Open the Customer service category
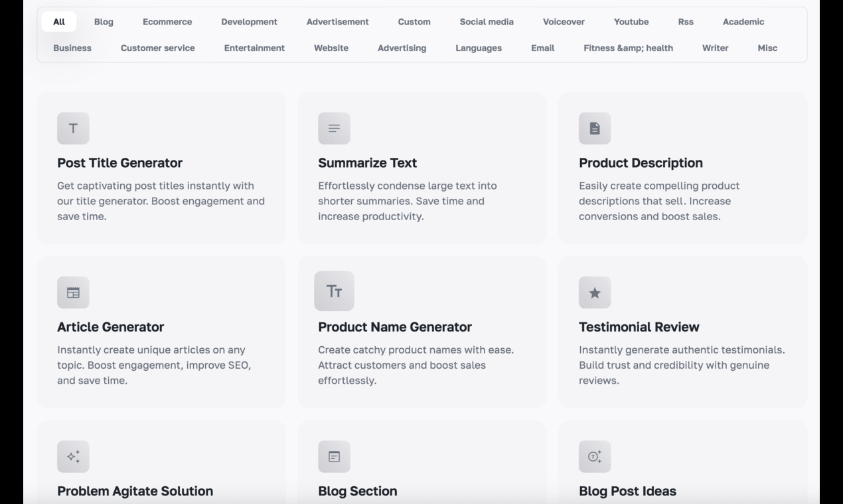This screenshot has height=504, width=843. pyautogui.click(x=158, y=48)
